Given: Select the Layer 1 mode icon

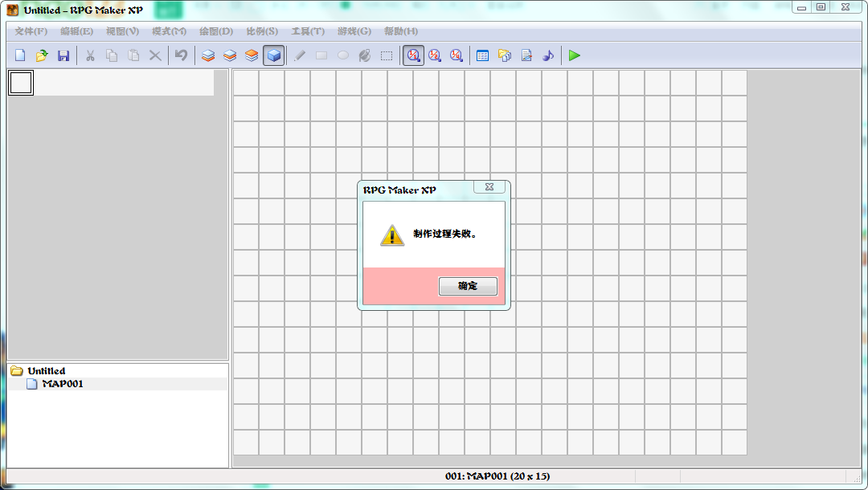Looking at the screenshot, I should click(208, 55).
